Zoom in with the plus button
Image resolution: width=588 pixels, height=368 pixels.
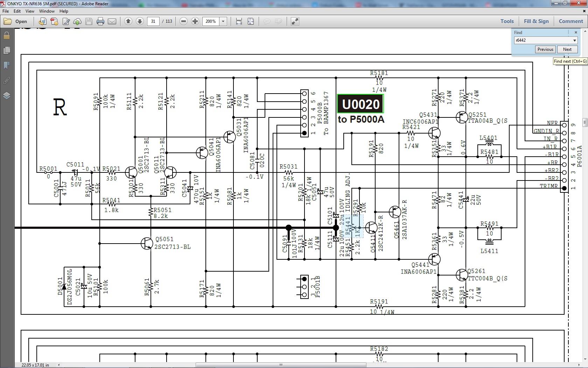point(195,21)
